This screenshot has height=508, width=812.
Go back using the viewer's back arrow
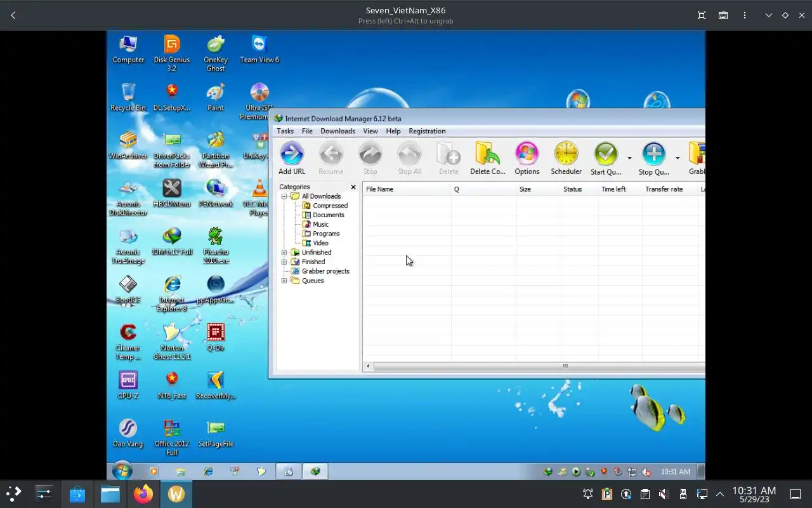(x=13, y=15)
